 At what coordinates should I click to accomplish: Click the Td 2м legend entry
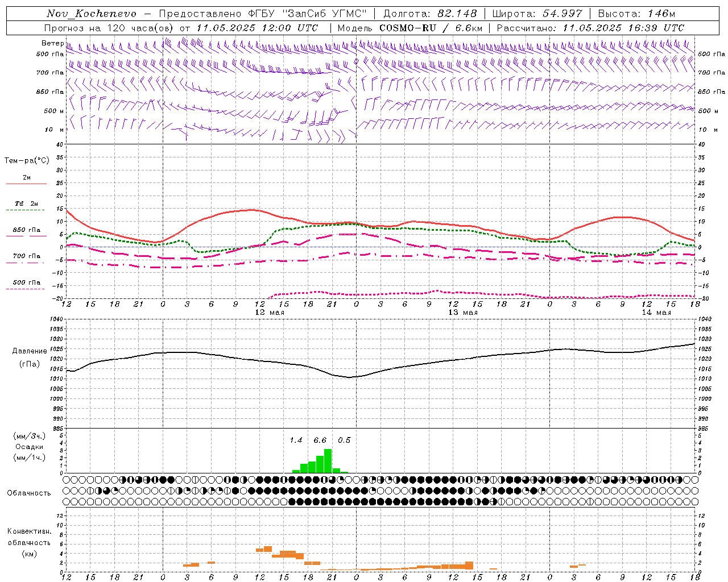26,203
